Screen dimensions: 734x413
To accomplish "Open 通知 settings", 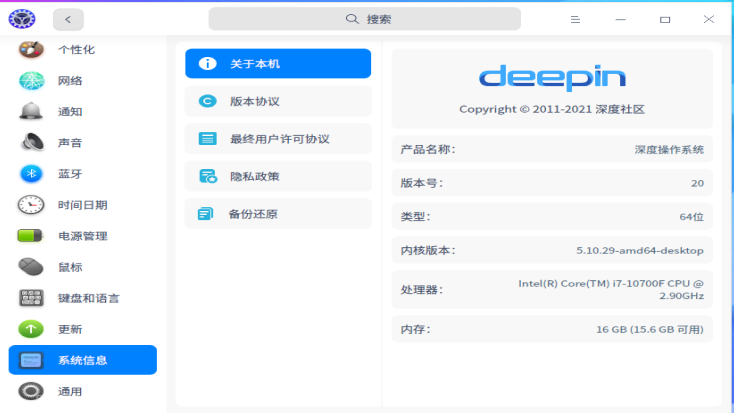I will click(83, 111).
